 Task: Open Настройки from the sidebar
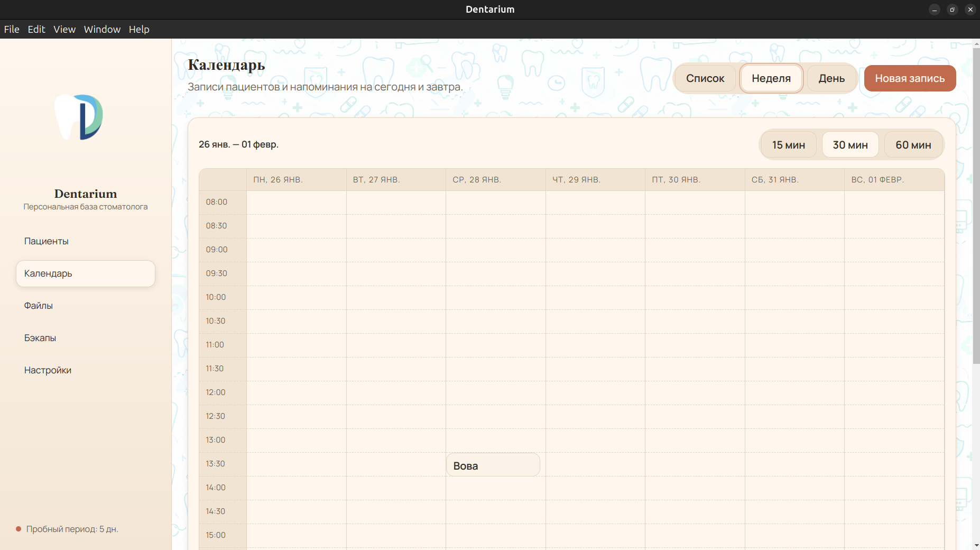point(48,370)
